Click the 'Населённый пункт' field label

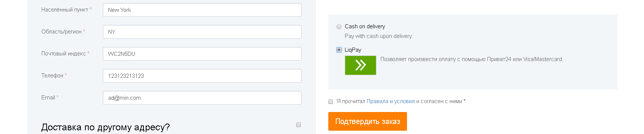(x=65, y=10)
